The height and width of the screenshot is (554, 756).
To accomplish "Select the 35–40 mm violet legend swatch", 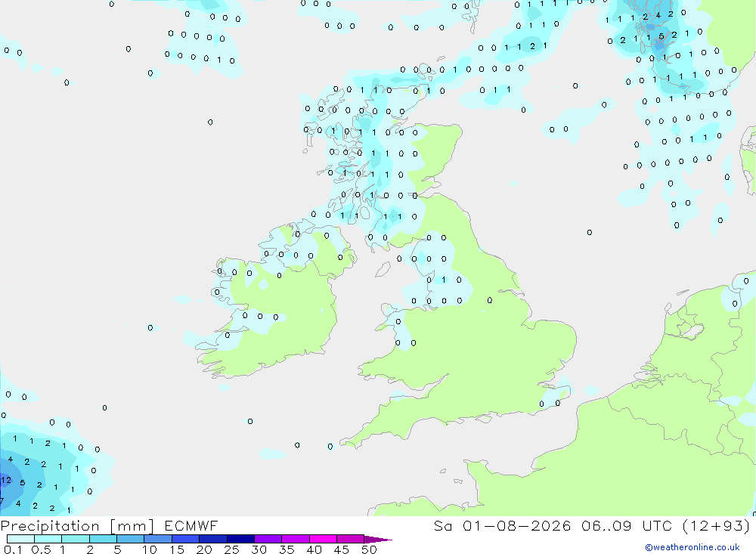I will pos(296,539).
